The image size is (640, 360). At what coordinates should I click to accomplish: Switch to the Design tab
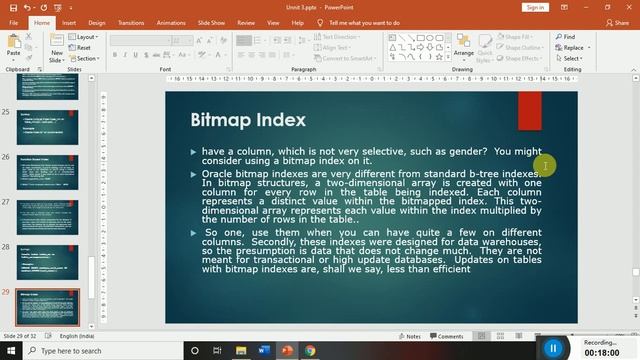pyautogui.click(x=97, y=23)
